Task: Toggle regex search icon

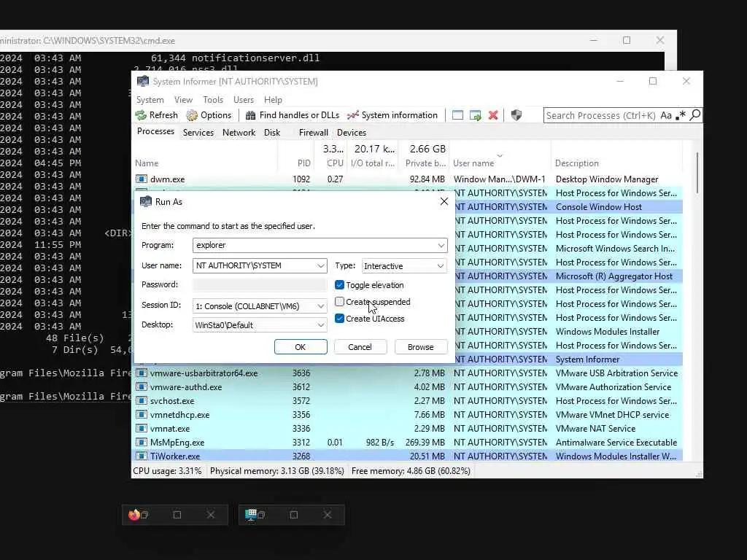Action: pyautogui.click(x=681, y=115)
